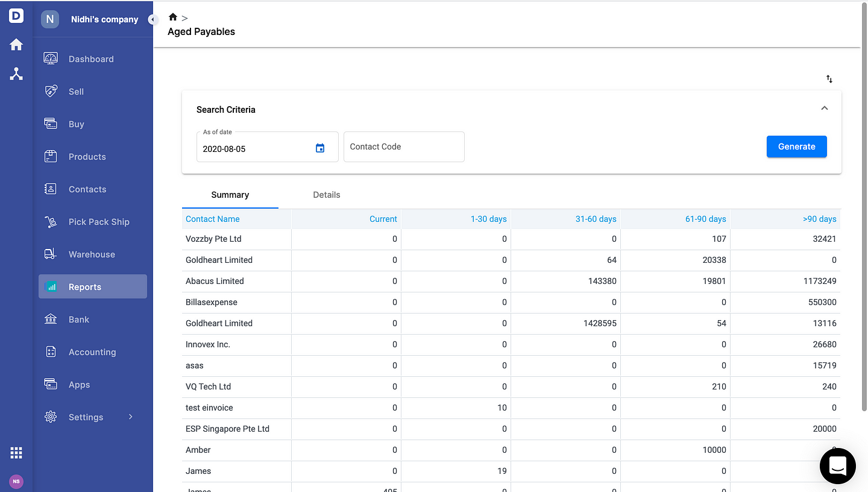Open Warehouse menu item
The width and height of the screenshot is (868, 492).
point(93,254)
